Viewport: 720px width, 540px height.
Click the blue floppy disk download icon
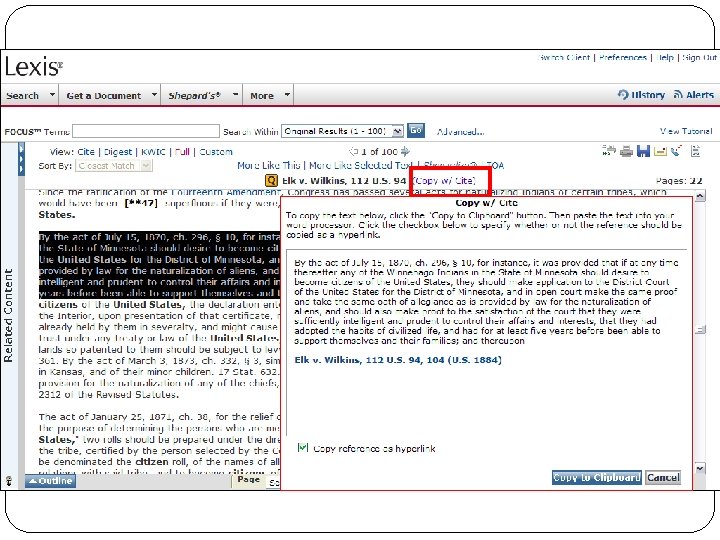(643, 151)
